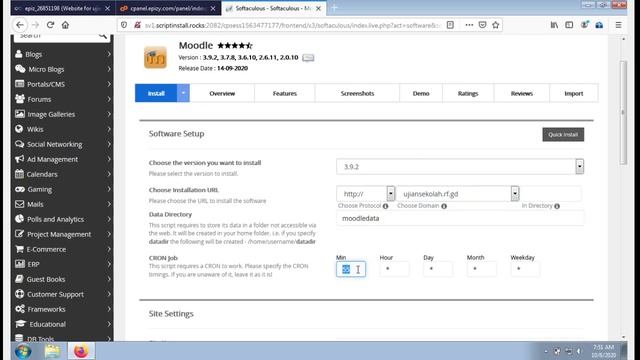This screenshot has height=360, width=640.
Task: Click the Gaming controller icon
Action: (x=20, y=189)
